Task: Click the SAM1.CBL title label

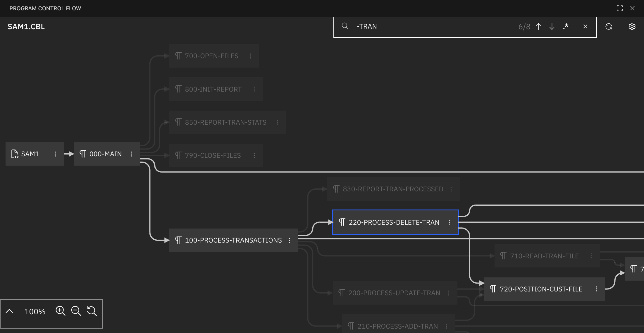Action: point(26,27)
